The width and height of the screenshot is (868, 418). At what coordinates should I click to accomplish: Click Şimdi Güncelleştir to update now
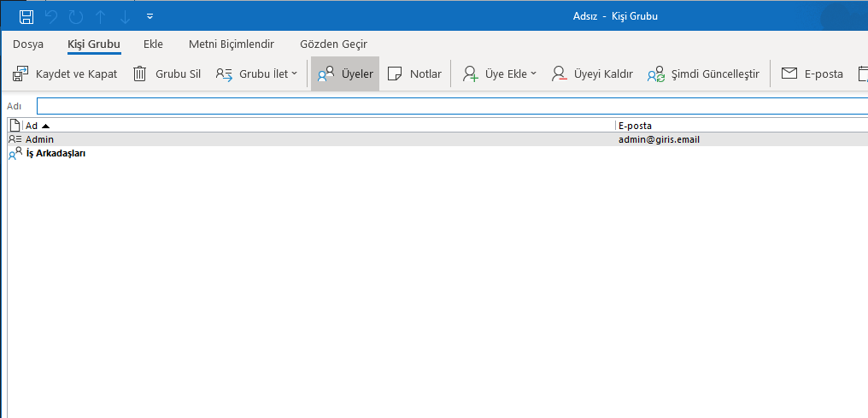click(x=703, y=74)
